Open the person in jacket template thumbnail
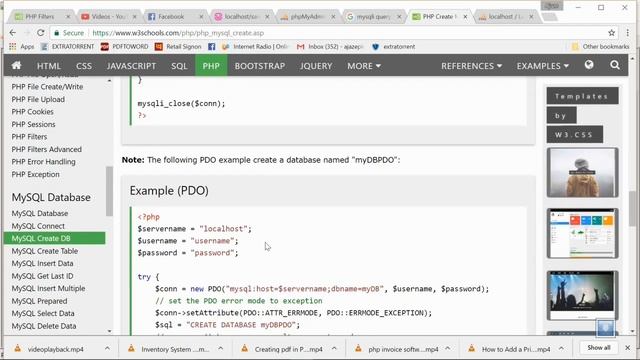Image resolution: width=640 pixels, height=360 pixels. [582, 173]
